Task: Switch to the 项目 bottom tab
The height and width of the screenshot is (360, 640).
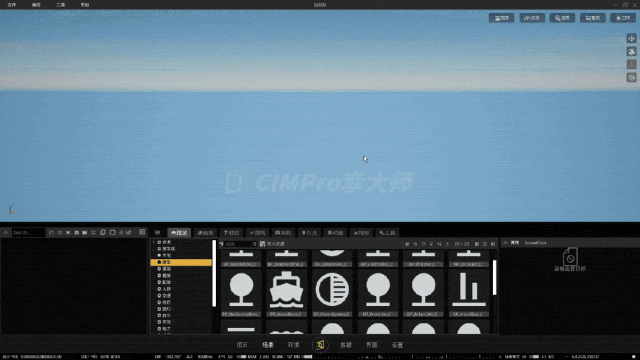Action: (x=242, y=345)
